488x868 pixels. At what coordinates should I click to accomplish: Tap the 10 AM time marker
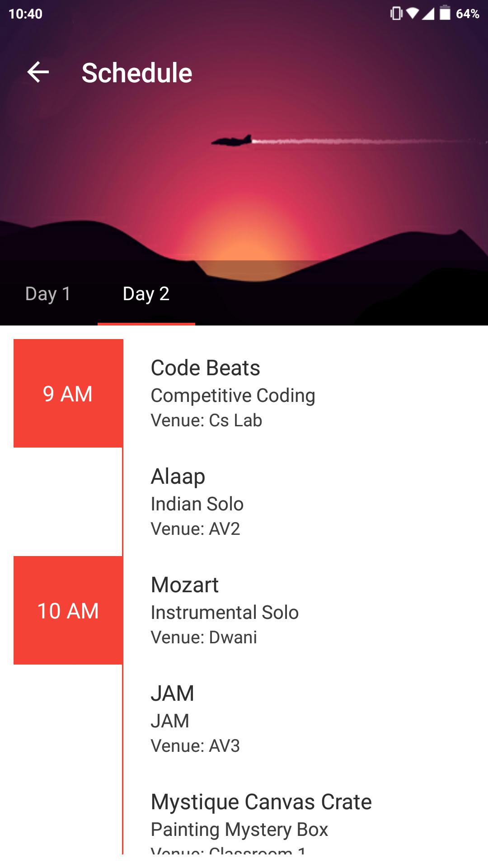pos(68,610)
